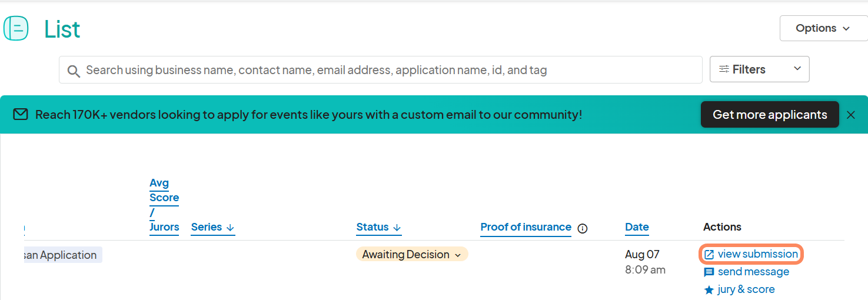
Task: Click the Filters sliders icon
Action: point(724,69)
